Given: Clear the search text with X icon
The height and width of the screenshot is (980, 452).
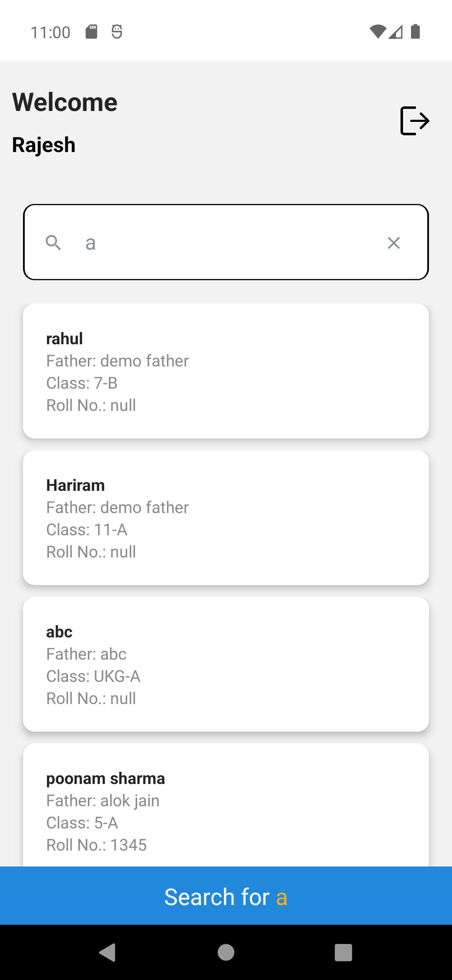Looking at the screenshot, I should click(x=394, y=243).
